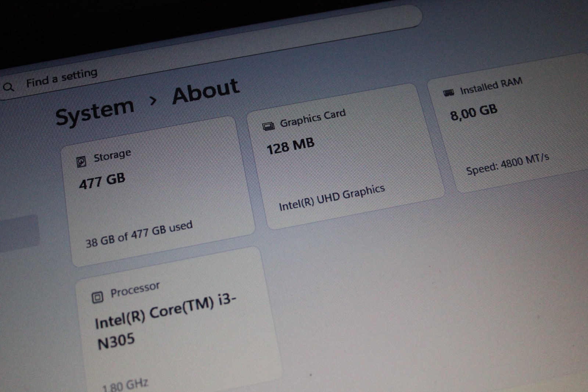Select the 477 GB storage value
Viewport: 588px width, 392px height.
pyautogui.click(x=102, y=181)
